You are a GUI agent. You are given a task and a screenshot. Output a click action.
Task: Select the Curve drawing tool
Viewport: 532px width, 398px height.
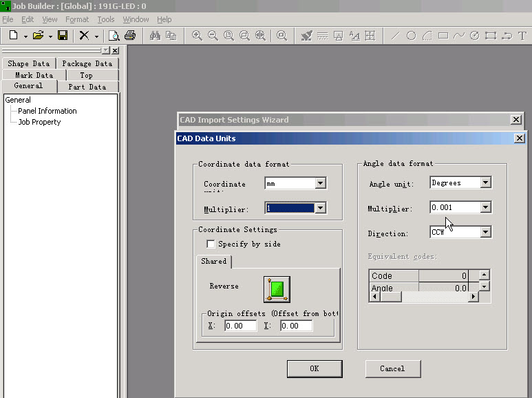[459, 35]
